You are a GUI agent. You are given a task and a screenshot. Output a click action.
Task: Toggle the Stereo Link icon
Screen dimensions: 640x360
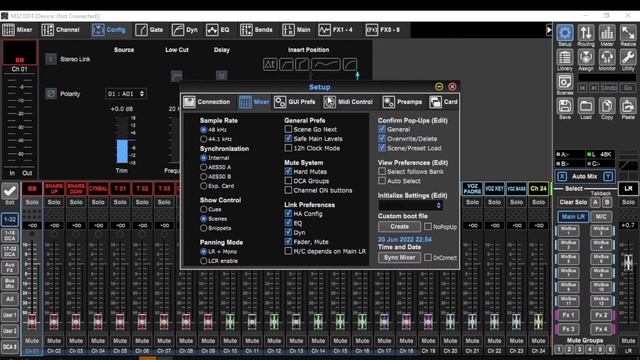click(x=51, y=59)
